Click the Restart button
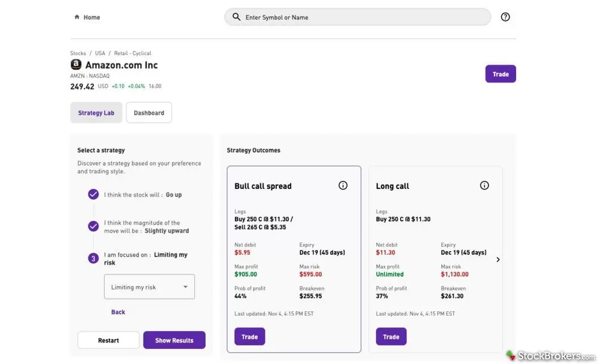The image size is (598, 364). point(108,339)
